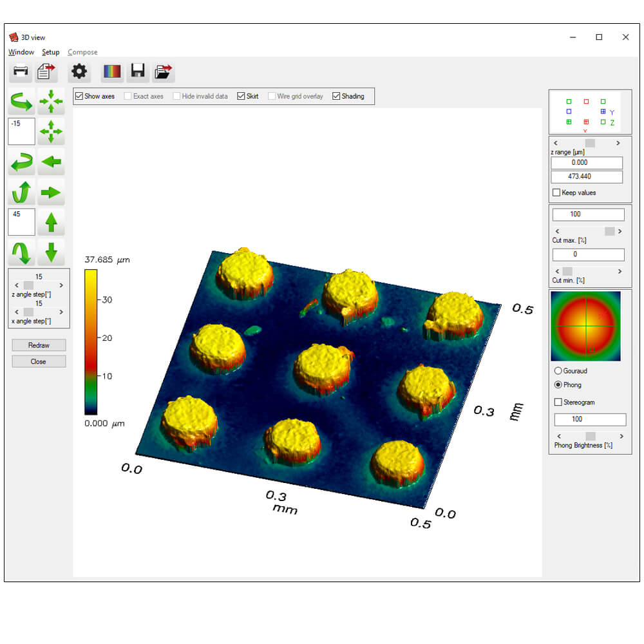The width and height of the screenshot is (644, 644).
Task: Uncheck the Show axes checkbox
Action: click(x=79, y=97)
